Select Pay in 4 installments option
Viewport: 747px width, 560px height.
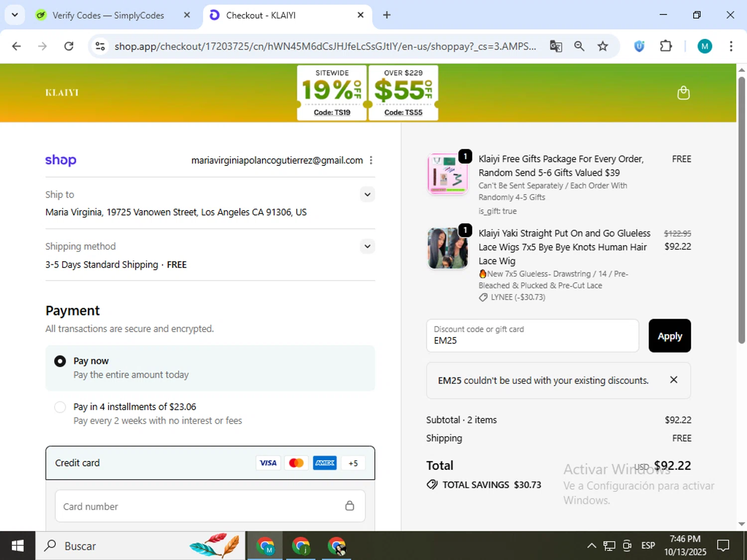click(x=60, y=407)
